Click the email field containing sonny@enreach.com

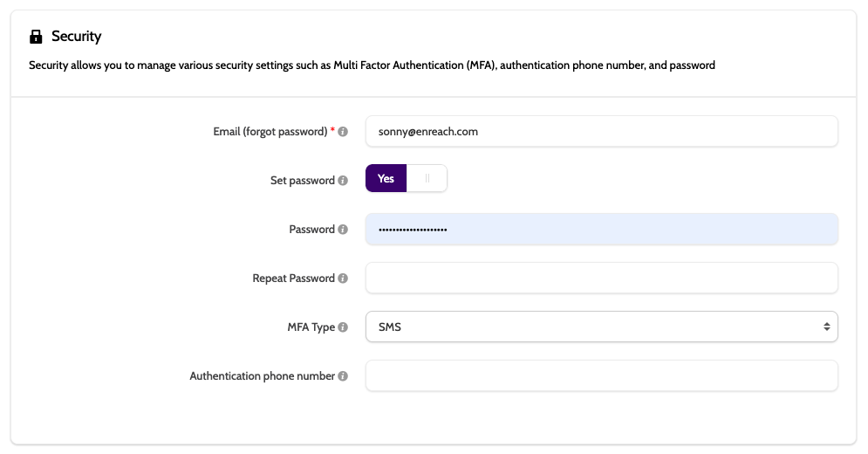[x=602, y=131]
